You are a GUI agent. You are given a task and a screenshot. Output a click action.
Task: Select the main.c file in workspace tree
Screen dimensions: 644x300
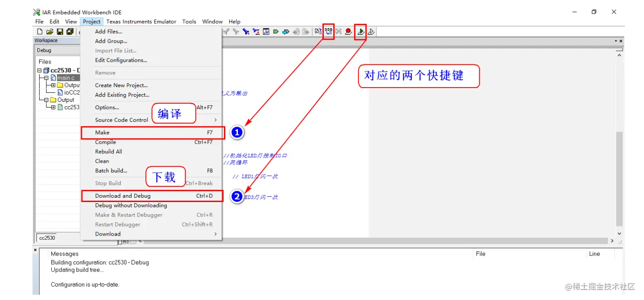coord(66,78)
